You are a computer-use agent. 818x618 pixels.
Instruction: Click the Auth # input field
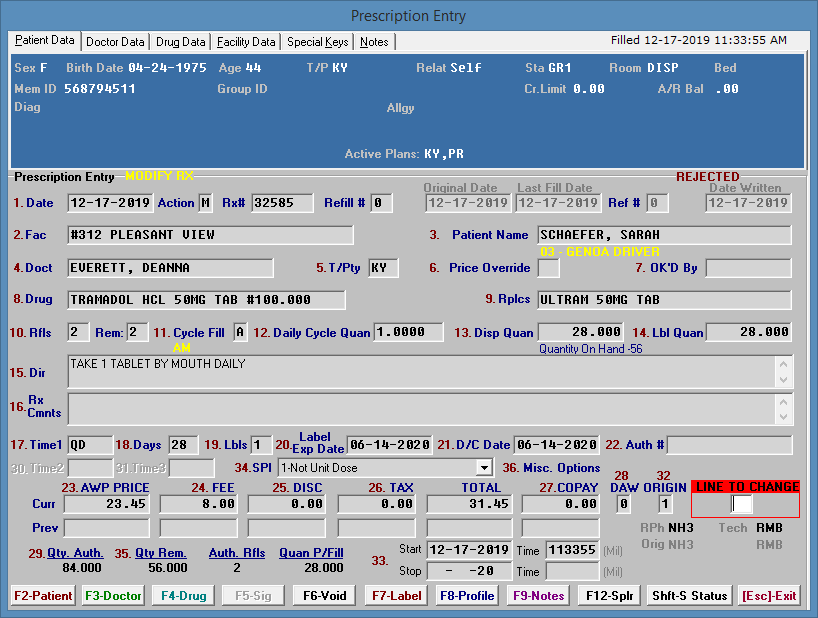click(x=731, y=444)
